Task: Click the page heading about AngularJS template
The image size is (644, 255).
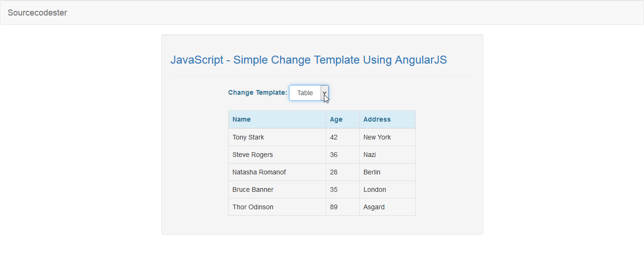Action: tap(309, 60)
